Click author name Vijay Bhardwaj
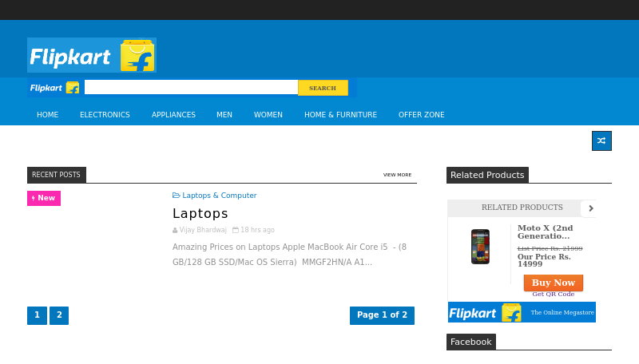Image resolution: width=639 pixels, height=364 pixels. point(203,230)
